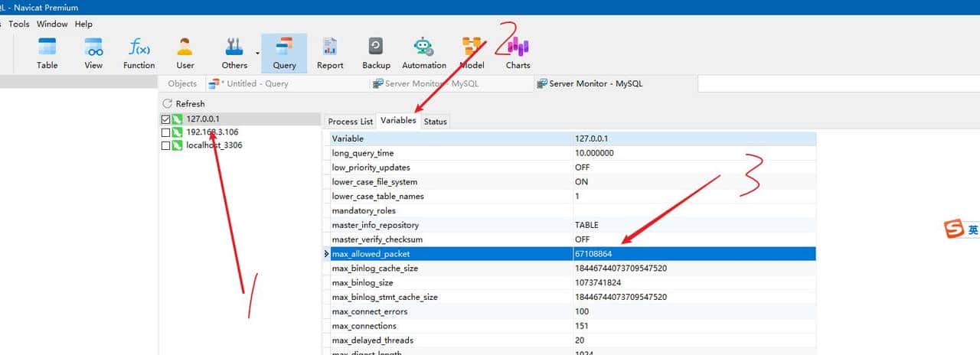Click the localhost_3306 connection icon
The width and height of the screenshot is (980, 355).
click(178, 145)
